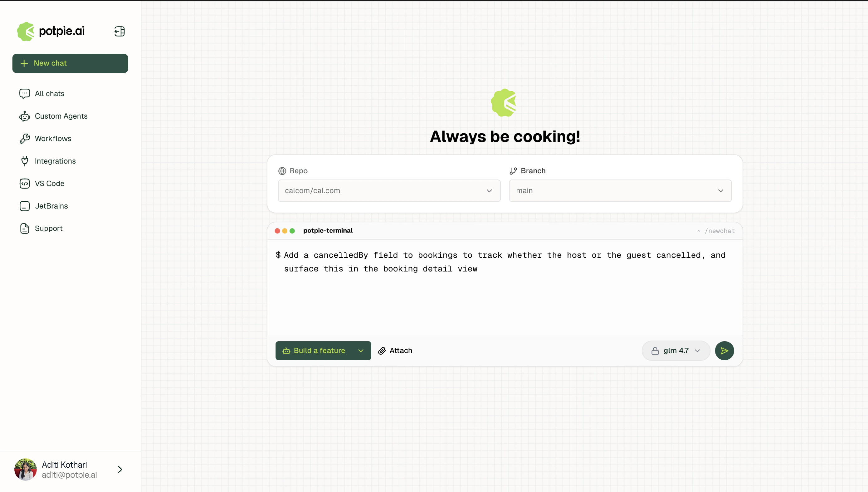Collapse the sidebar with the panel icon
Viewport: 868px width, 492px height.
coord(119,32)
